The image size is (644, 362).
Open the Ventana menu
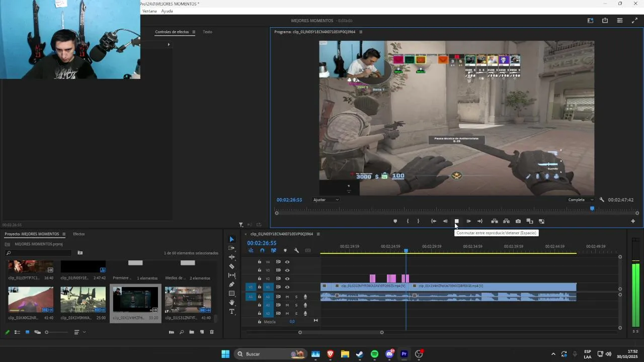click(149, 11)
